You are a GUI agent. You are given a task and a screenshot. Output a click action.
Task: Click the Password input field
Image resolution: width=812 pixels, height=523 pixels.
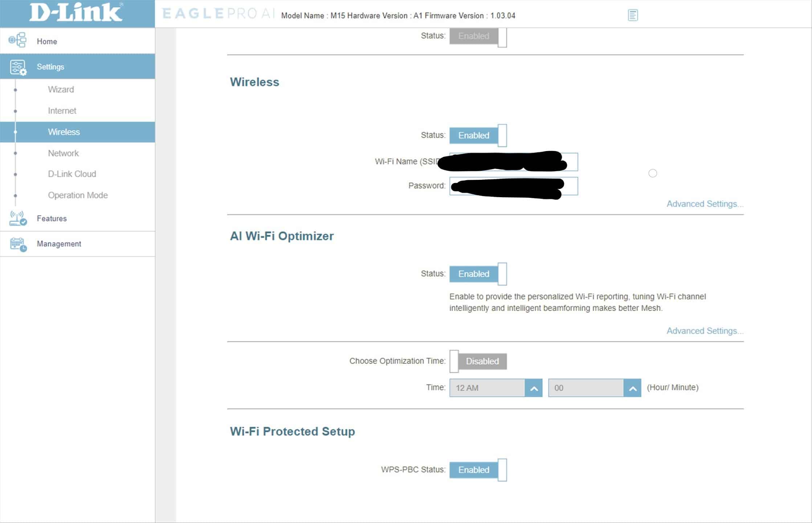[514, 186]
